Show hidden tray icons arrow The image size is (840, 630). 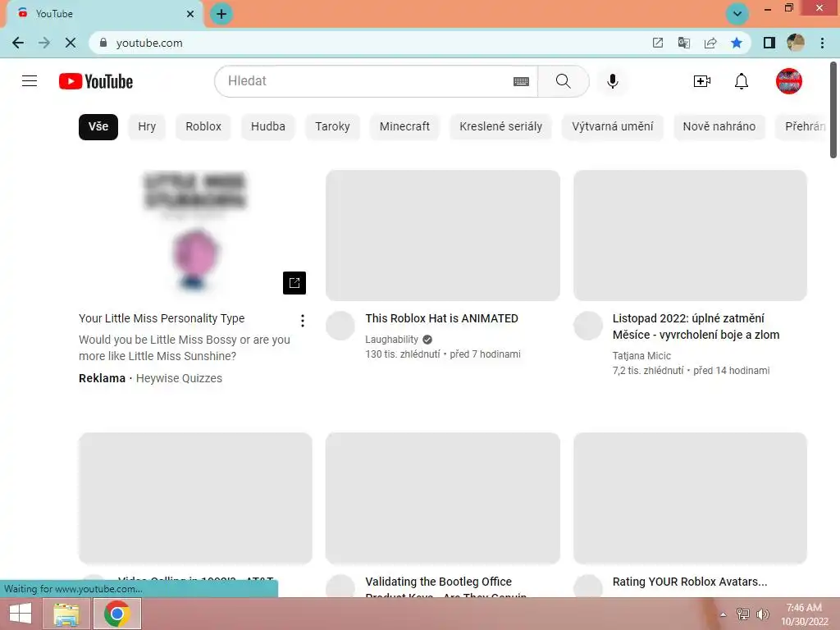724,614
